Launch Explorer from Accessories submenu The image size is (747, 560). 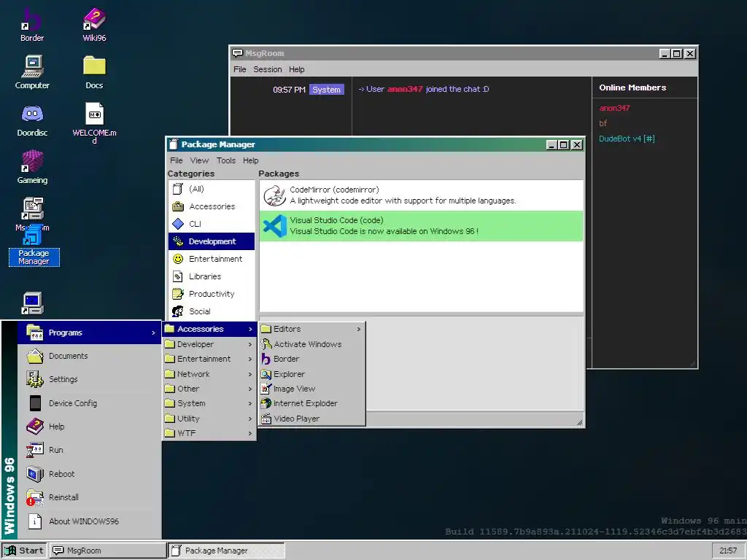[312, 374]
